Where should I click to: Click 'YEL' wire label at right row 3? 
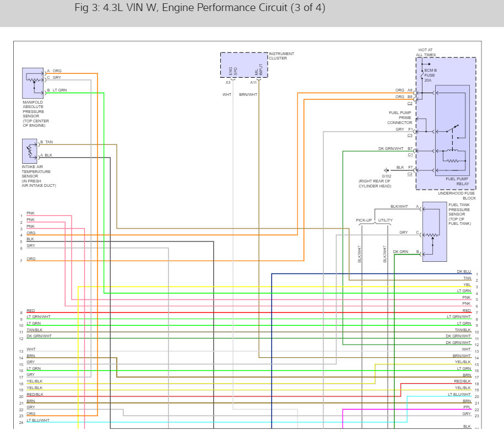(x=467, y=284)
